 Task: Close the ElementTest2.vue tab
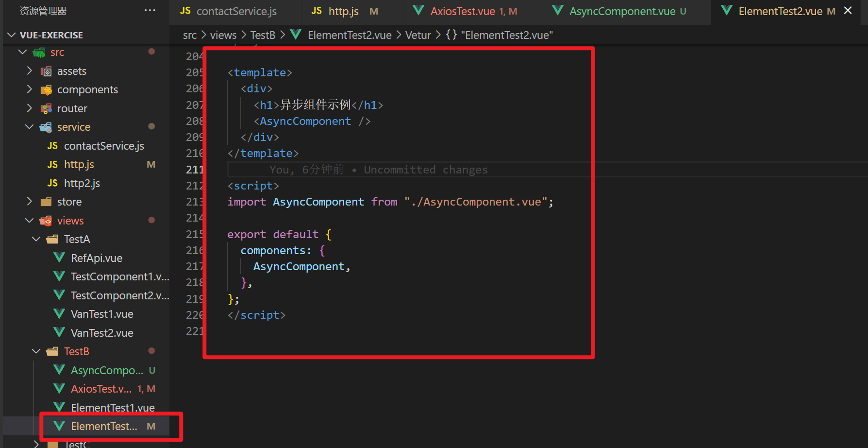pyautogui.click(x=848, y=11)
